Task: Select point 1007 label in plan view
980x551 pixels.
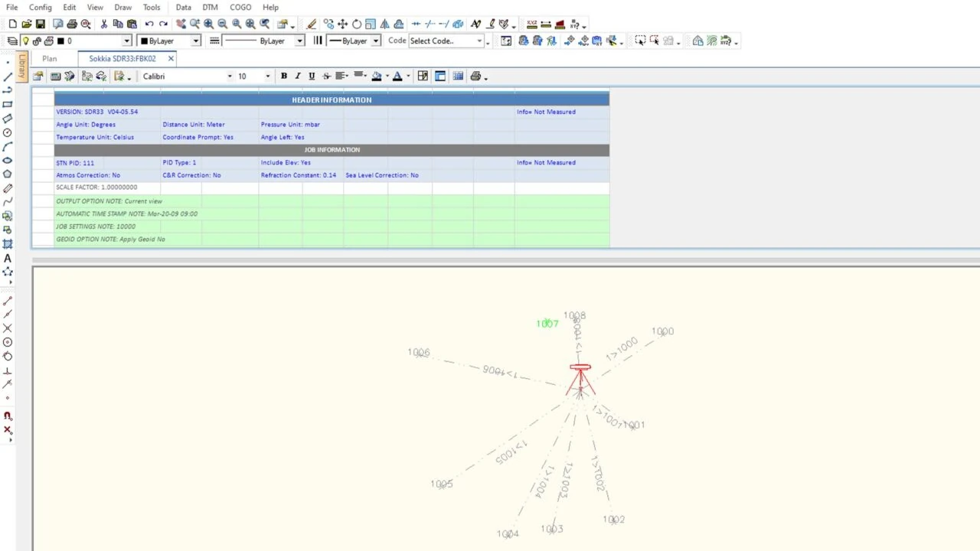Action: [x=547, y=324]
